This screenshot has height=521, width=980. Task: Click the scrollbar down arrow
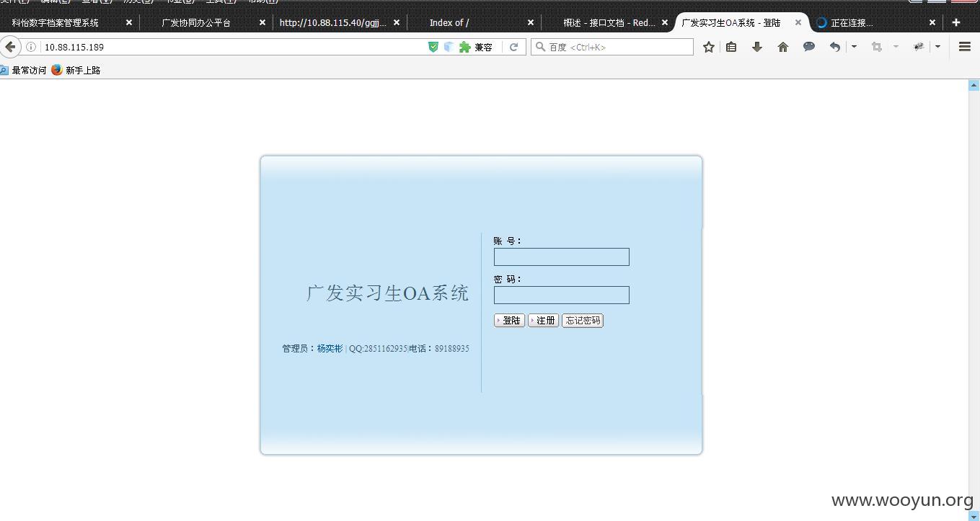974,515
